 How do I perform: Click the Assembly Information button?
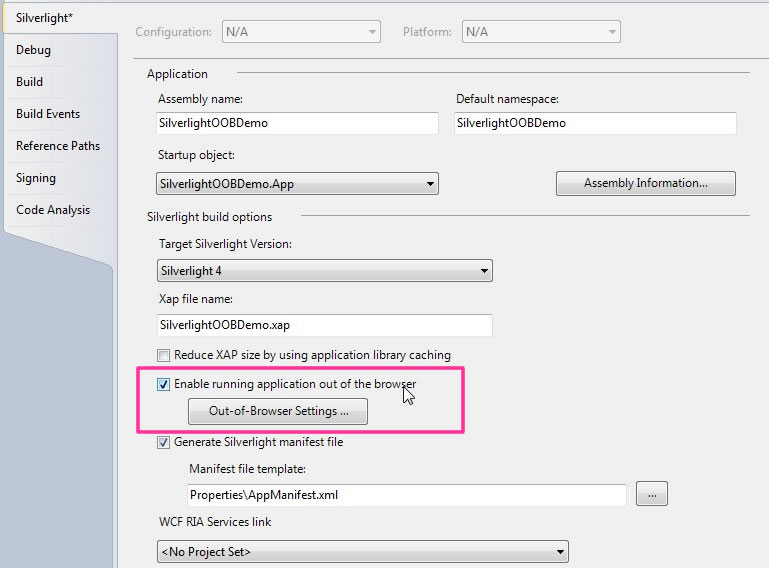645,183
